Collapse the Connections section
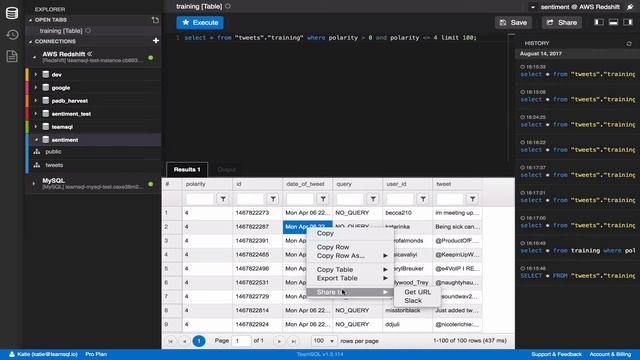 30,41
